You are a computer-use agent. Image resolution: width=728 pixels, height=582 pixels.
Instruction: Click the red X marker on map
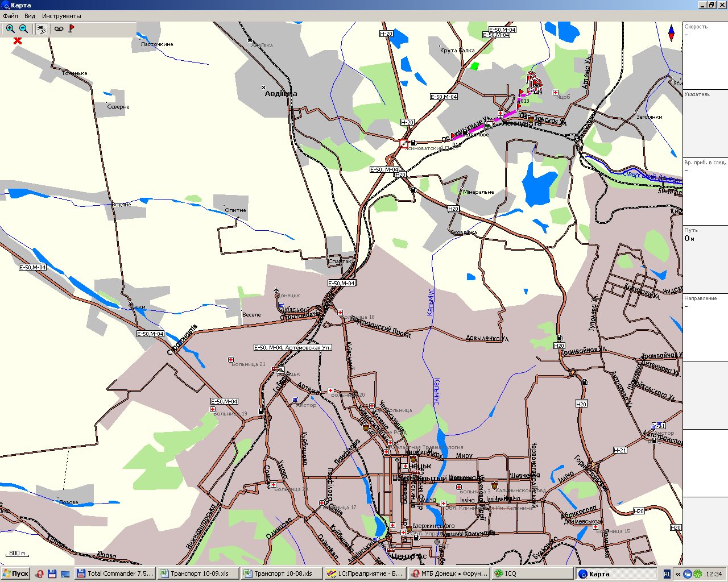18,40
